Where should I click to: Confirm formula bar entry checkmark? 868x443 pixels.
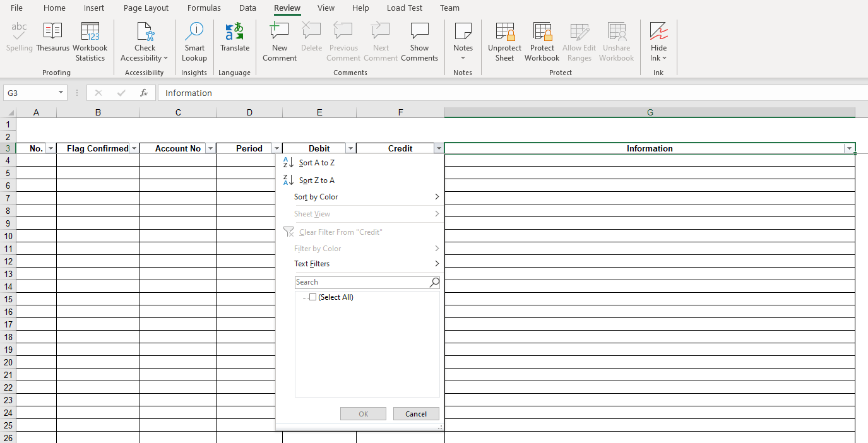[x=121, y=93]
